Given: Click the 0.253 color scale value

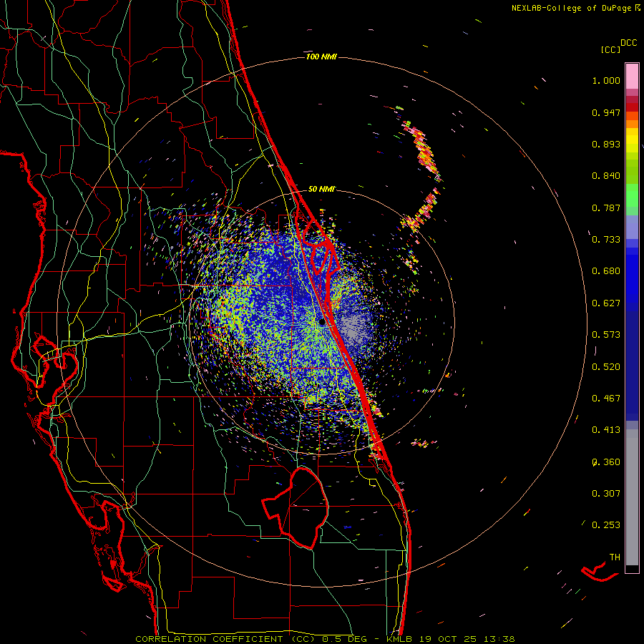Looking at the screenshot, I should pos(606,525).
